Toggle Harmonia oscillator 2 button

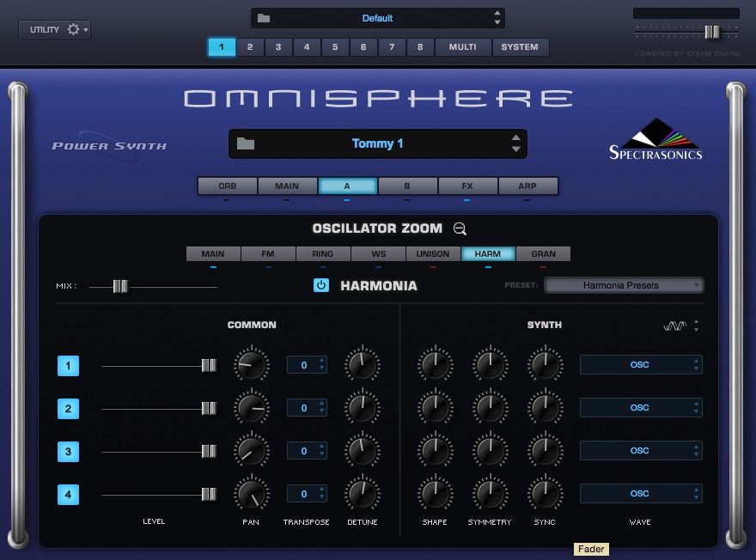(x=68, y=409)
